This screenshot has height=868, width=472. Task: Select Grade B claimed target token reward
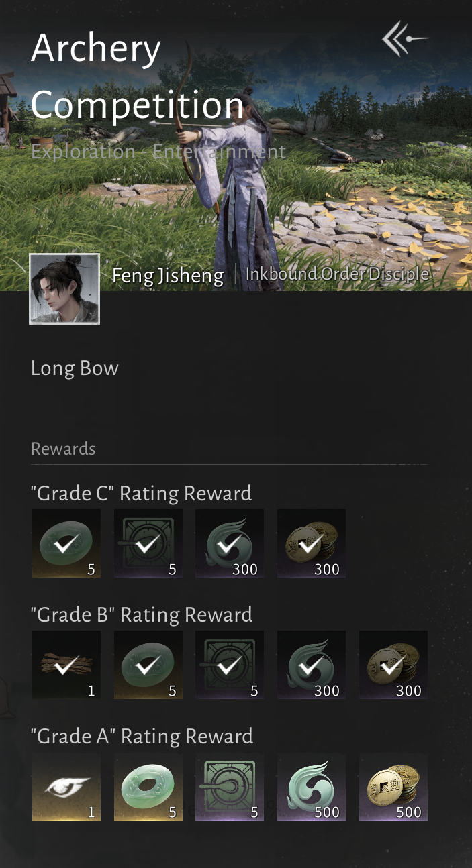click(230, 665)
